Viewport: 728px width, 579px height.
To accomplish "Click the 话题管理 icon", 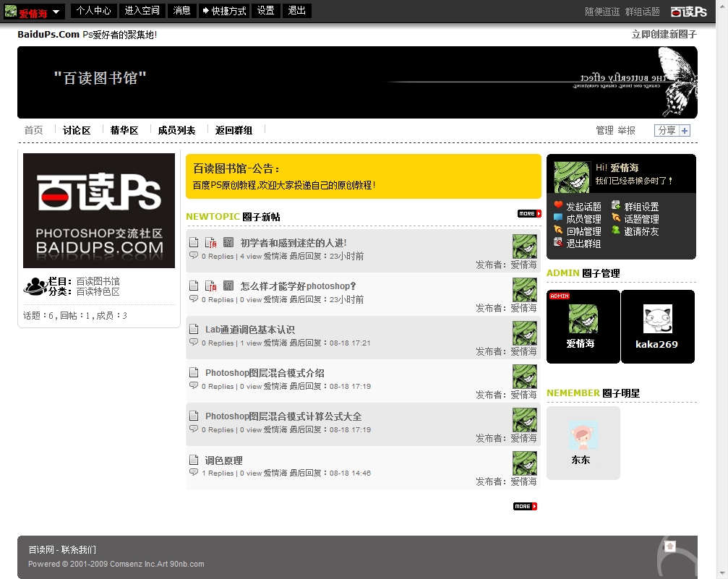I will click(x=616, y=218).
